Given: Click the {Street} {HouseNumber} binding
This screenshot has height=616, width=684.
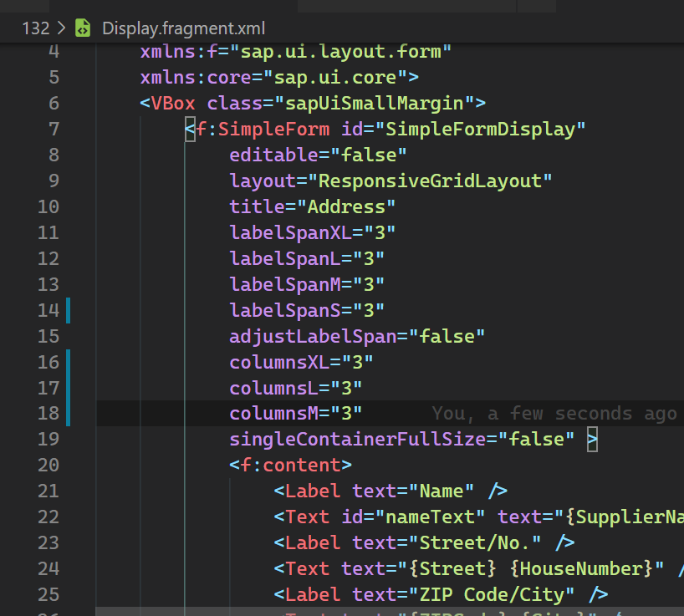Looking at the screenshot, I should [x=531, y=569].
